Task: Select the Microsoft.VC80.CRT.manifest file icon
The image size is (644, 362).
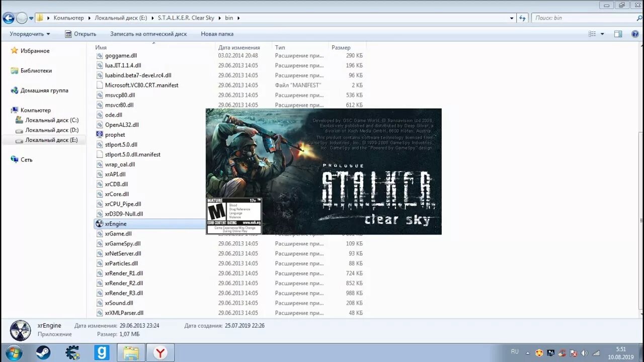Action: pyautogui.click(x=99, y=85)
